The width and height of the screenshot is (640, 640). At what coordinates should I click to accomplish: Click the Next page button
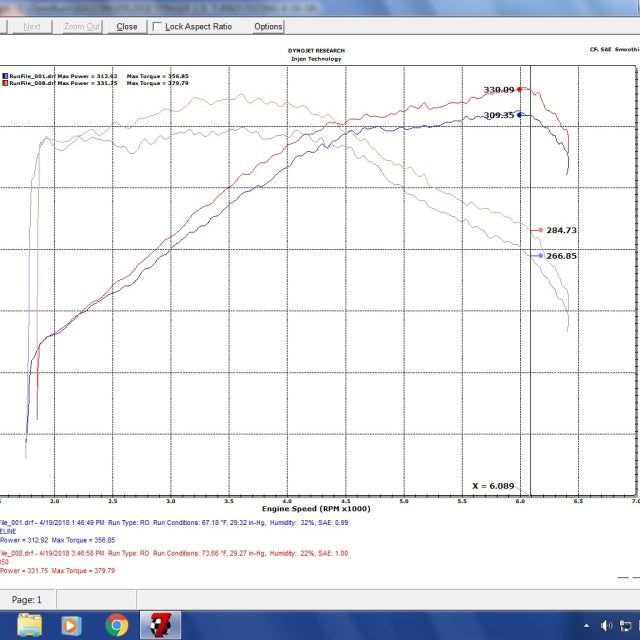pos(32,26)
